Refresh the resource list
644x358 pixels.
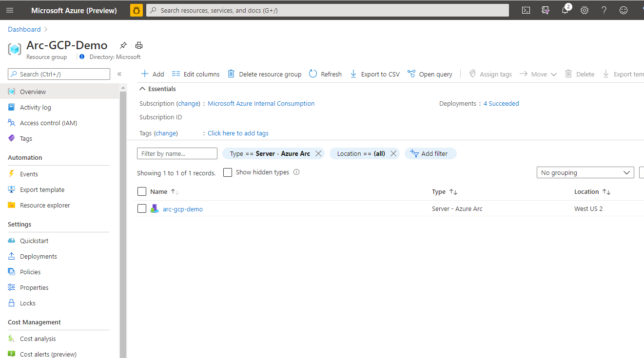pyautogui.click(x=325, y=74)
